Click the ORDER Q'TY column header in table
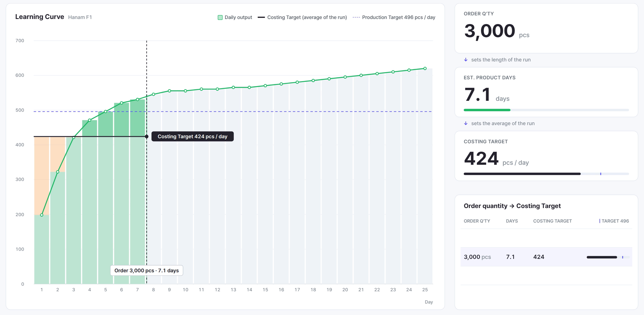The width and height of the screenshot is (644, 315). click(477, 221)
